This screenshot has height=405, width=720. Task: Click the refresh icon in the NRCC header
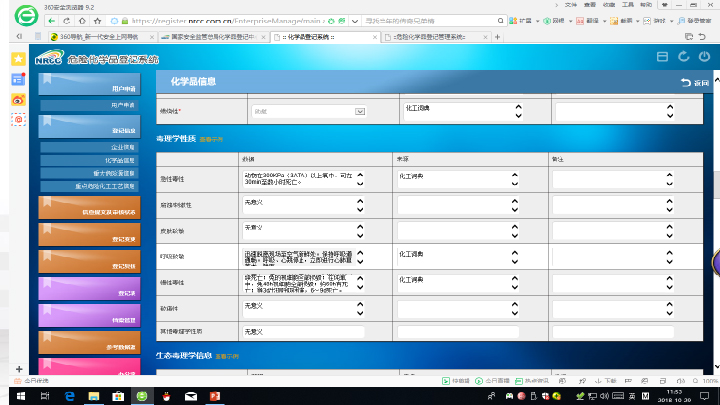click(683, 57)
